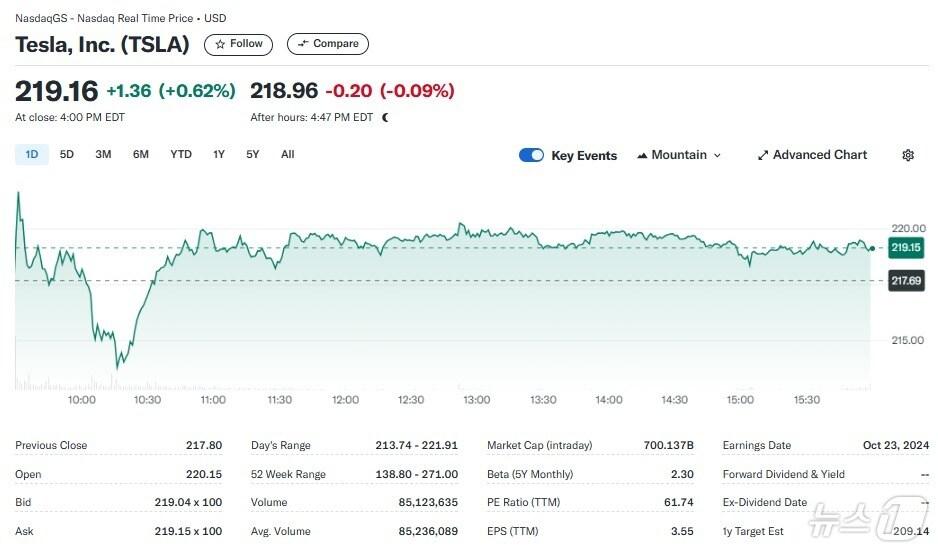Image resolution: width=938 pixels, height=553 pixels.
Task: Click the Advanced Chart expand icon
Action: [x=763, y=155]
